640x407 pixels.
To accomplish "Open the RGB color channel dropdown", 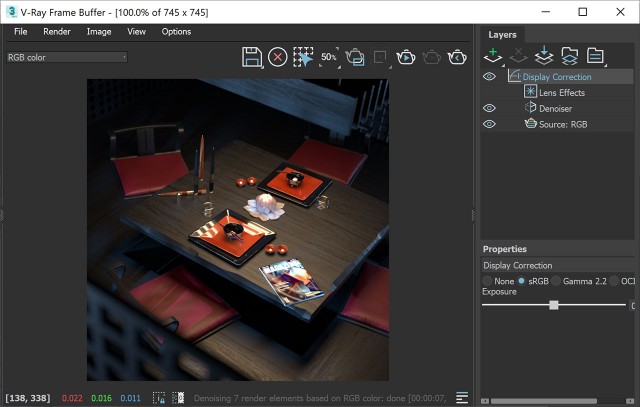I will (x=66, y=57).
